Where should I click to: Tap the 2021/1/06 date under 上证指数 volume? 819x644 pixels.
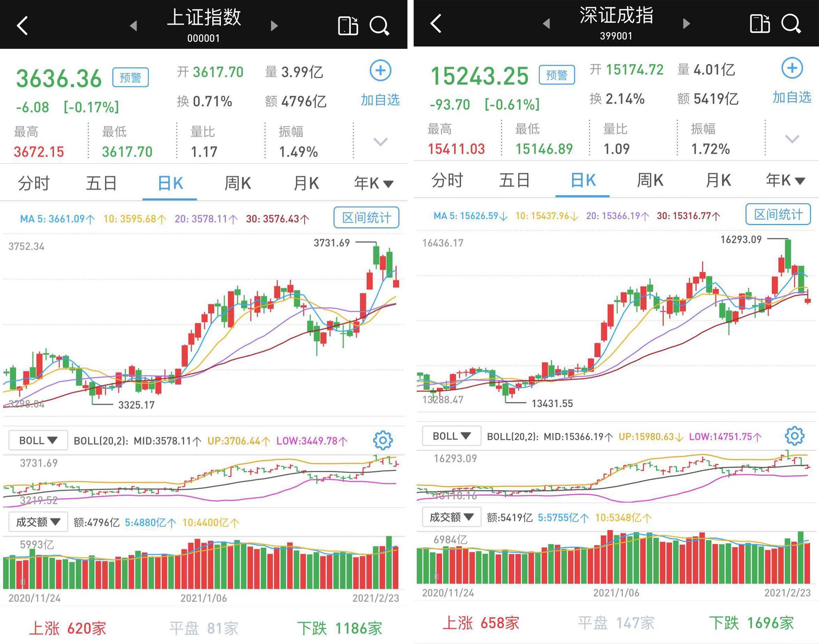point(204,598)
